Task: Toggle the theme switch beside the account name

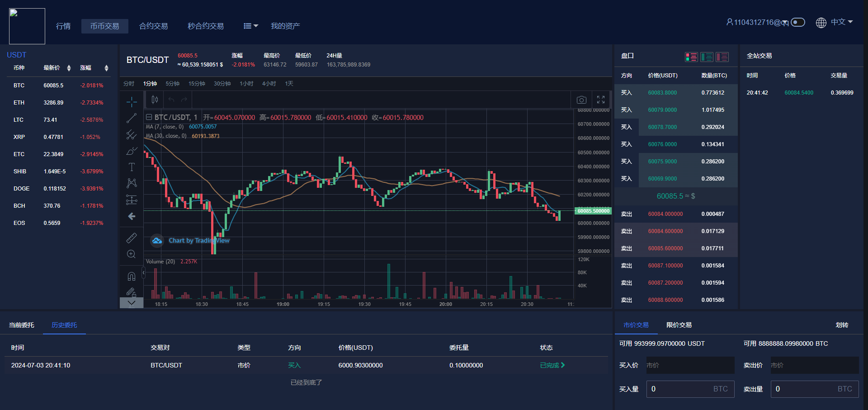Action: [798, 22]
